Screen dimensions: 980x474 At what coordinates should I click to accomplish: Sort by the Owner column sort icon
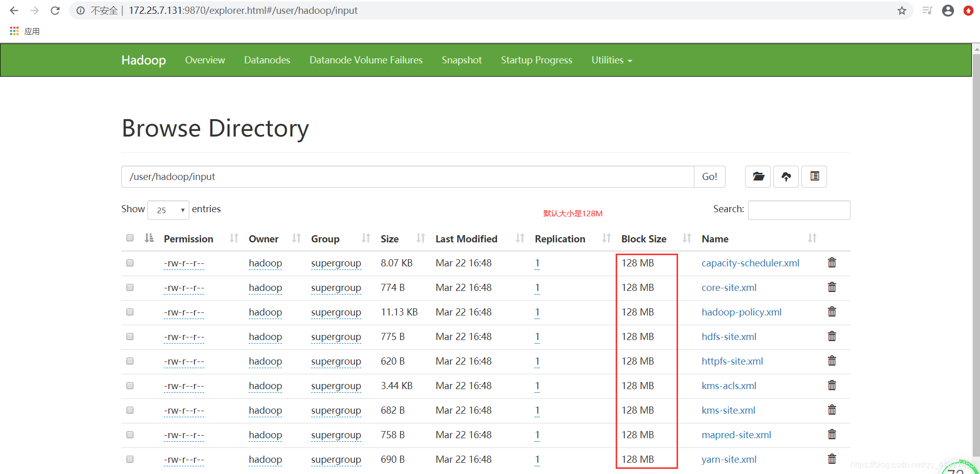[x=296, y=238]
